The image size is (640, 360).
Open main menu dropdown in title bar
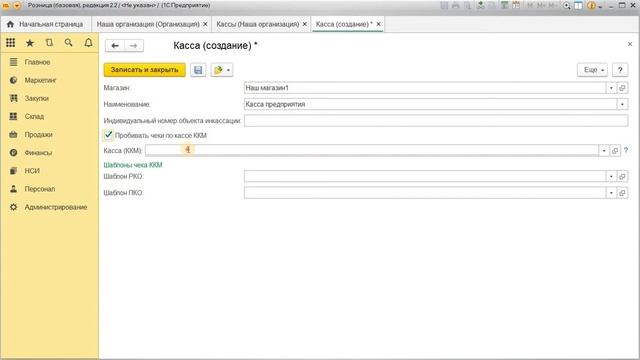click(x=17, y=5)
